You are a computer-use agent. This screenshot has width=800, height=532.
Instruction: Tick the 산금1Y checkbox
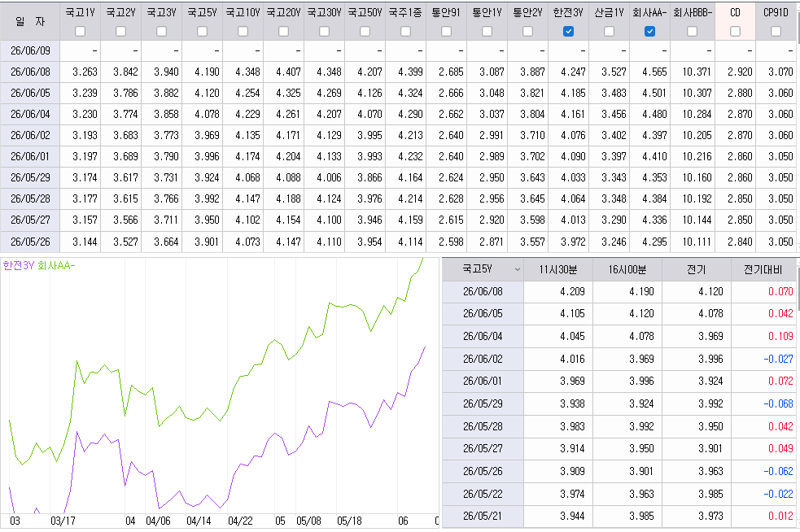tap(610, 32)
